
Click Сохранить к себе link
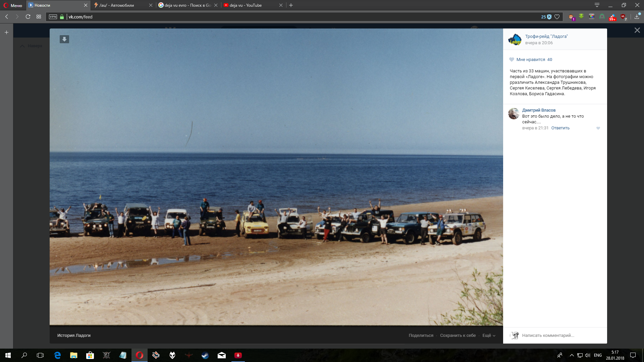pyautogui.click(x=458, y=336)
